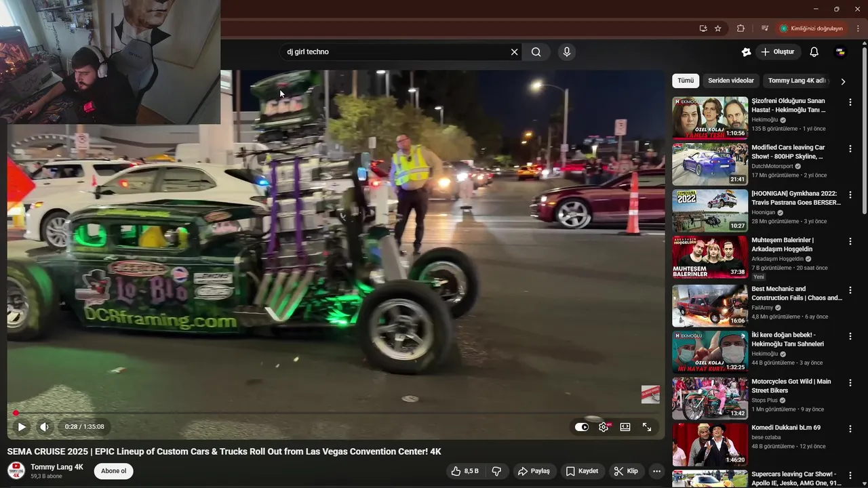Image resolution: width=868 pixels, height=488 pixels.
Task: Click the install/cast icon in the address bar
Action: (x=703, y=28)
